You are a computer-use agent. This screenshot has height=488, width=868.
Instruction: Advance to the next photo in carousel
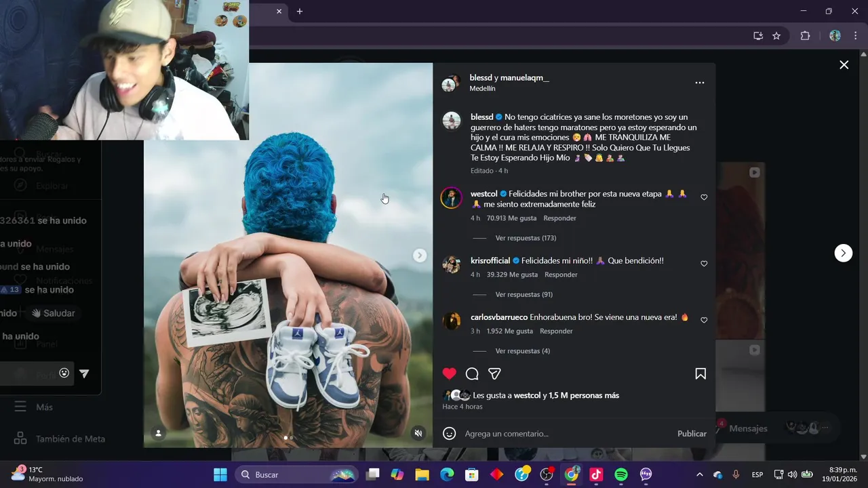(420, 255)
